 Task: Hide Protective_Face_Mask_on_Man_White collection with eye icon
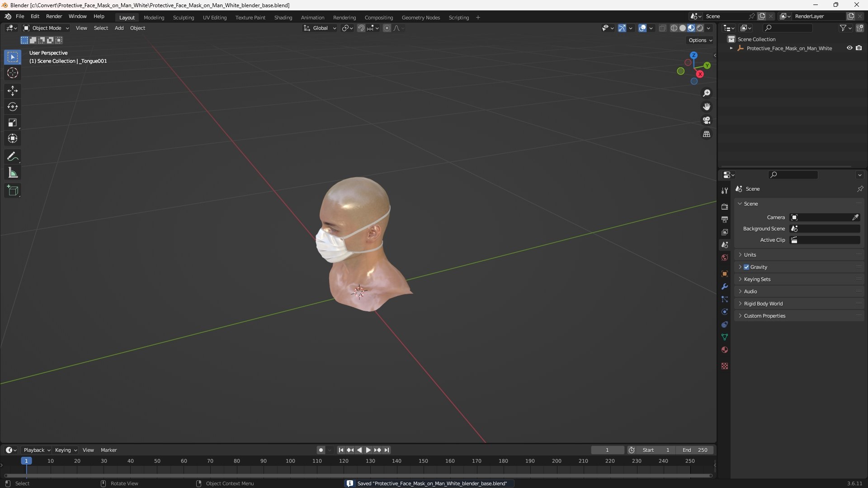coord(849,48)
